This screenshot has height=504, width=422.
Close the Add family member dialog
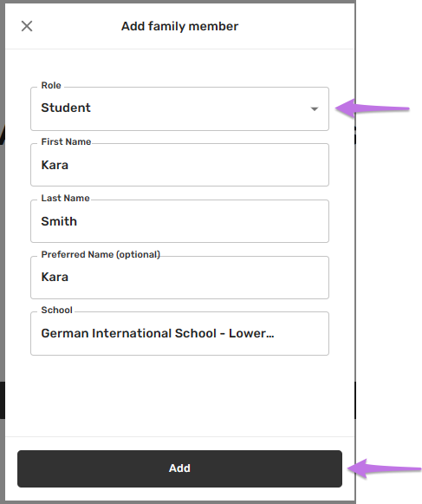click(27, 26)
